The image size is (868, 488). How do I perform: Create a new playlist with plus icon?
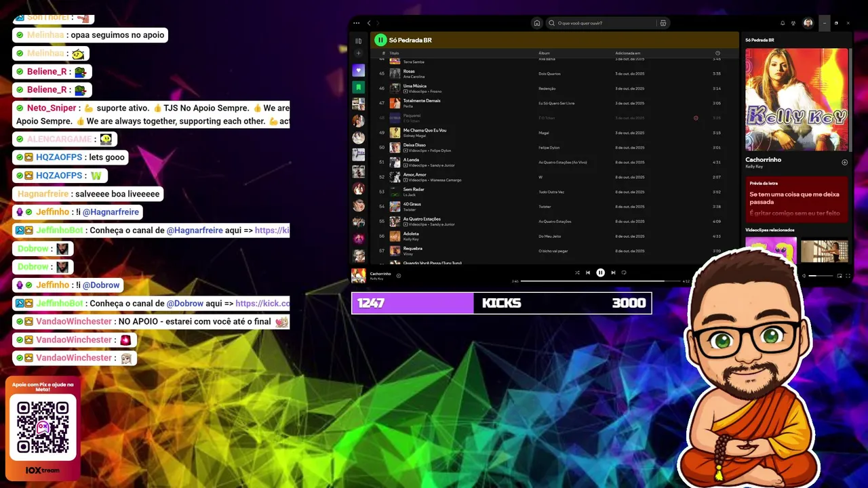(x=359, y=54)
